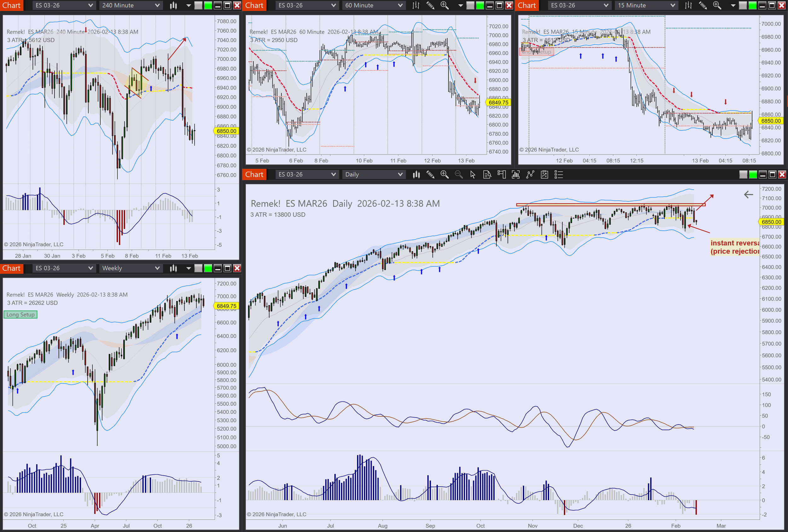Screen dimensions: 788x532
Task: Click the left arrow on Daily chart
Action: click(748, 195)
